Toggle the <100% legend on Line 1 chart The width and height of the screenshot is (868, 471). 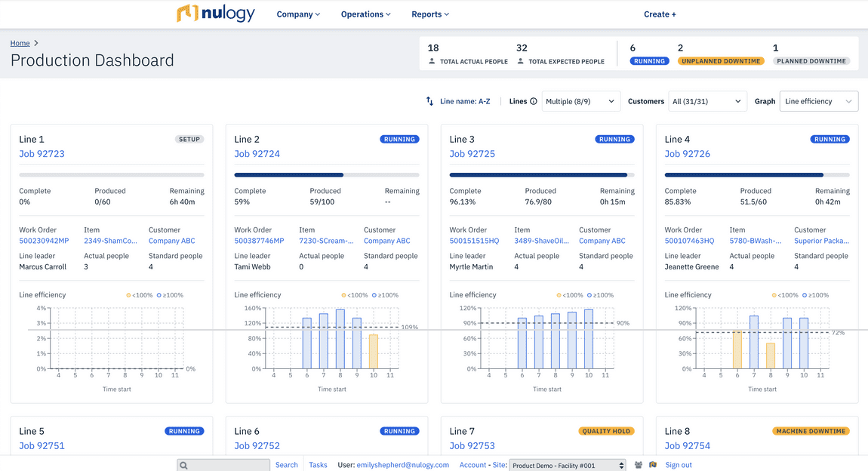144,294
